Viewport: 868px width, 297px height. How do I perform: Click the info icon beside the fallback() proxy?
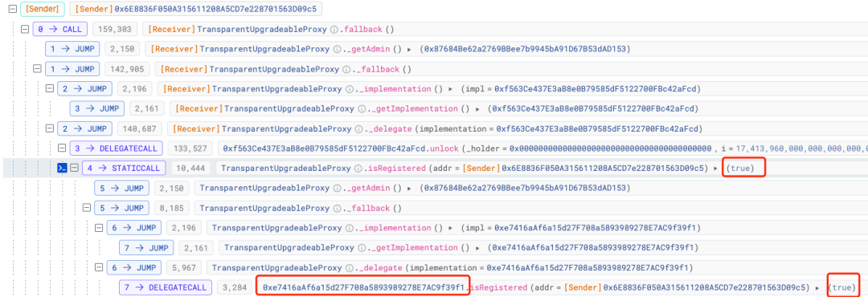[334, 30]
